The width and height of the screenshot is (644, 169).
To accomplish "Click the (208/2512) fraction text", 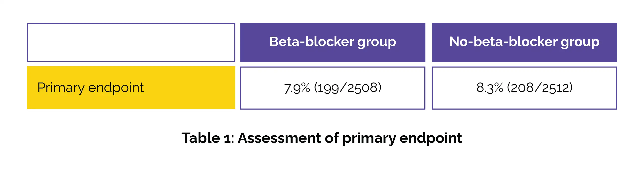I will [x=540, y=88].
